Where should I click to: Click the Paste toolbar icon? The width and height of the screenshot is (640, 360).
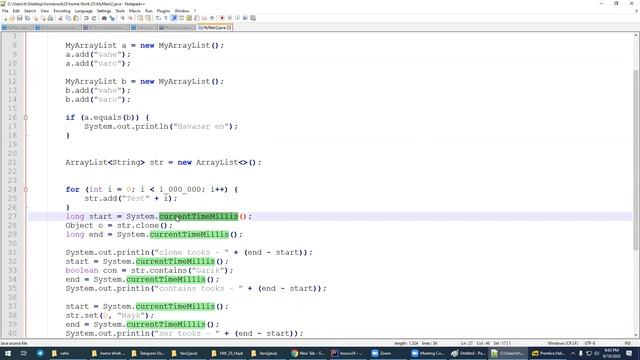pos(76,18)
